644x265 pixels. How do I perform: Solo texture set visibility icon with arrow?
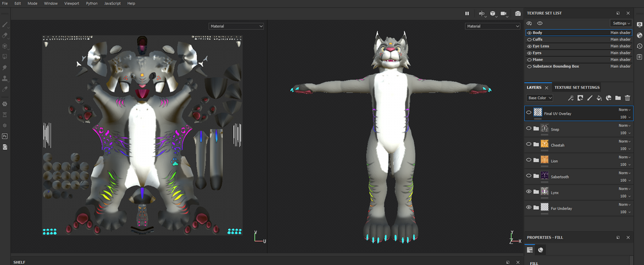pos(529,24)
